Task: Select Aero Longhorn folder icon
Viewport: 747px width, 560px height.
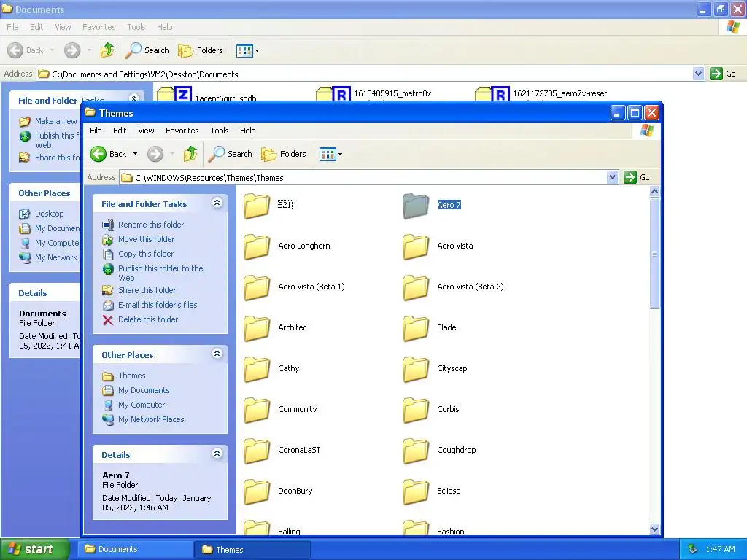Action: coord(257,246)
